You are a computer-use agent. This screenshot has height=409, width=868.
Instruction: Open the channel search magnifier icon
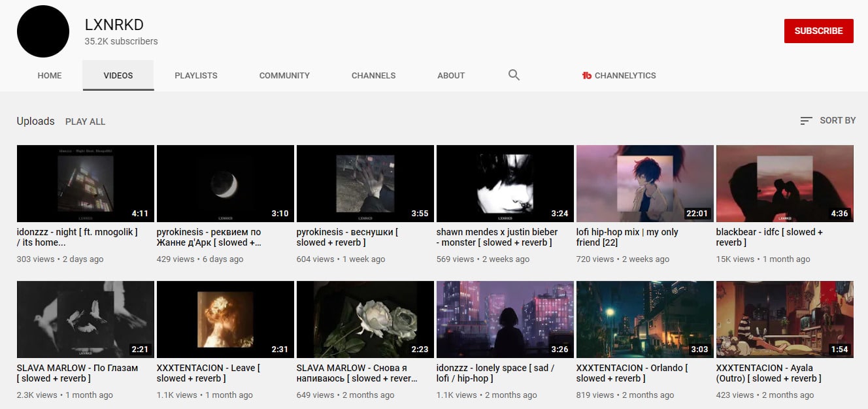[514, 75]
